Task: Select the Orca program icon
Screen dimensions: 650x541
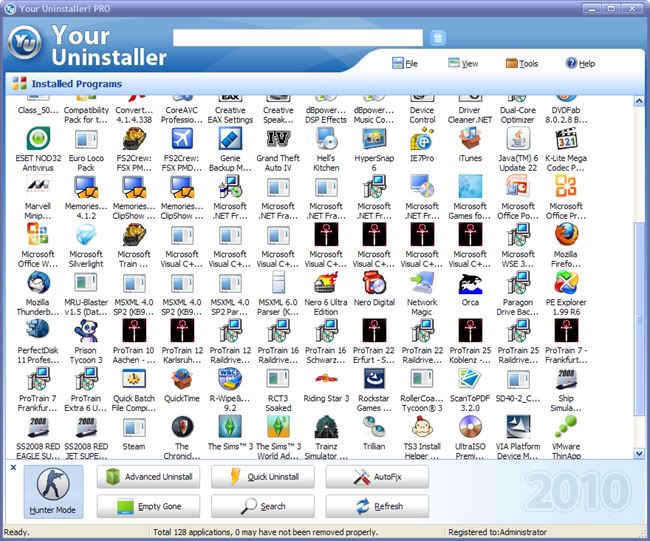Action: 470,283
